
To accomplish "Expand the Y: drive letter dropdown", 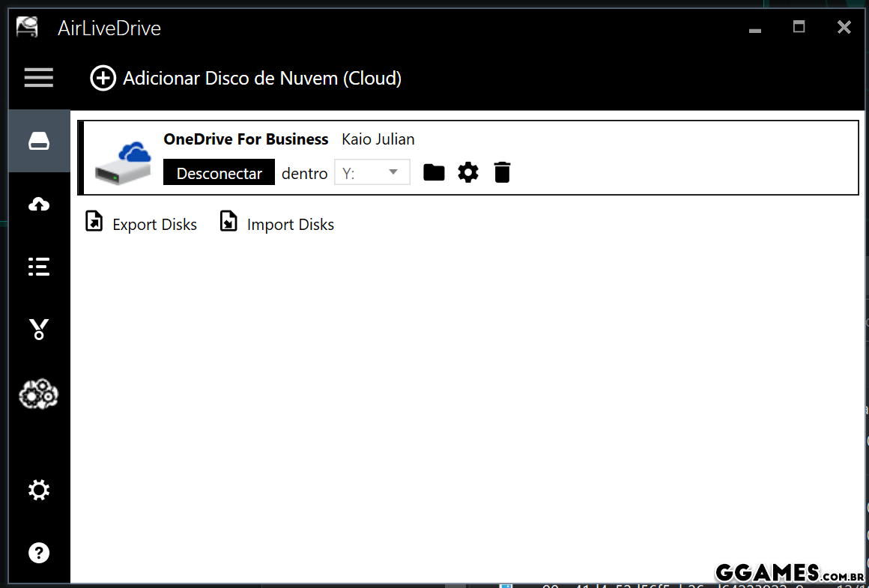I will point(372,173).
